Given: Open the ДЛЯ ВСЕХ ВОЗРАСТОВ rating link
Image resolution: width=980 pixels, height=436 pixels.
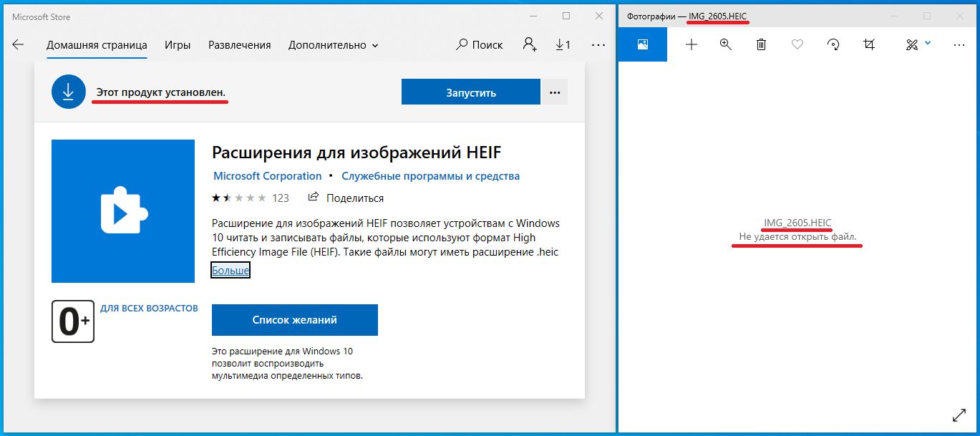Looking at the screenshot, I should coord(149,308).
